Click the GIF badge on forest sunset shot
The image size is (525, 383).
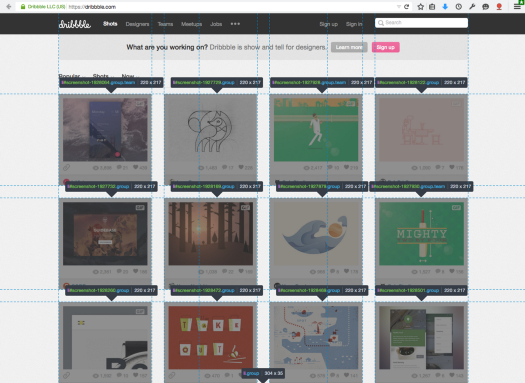pyautogui.click(x=245, y=208)
